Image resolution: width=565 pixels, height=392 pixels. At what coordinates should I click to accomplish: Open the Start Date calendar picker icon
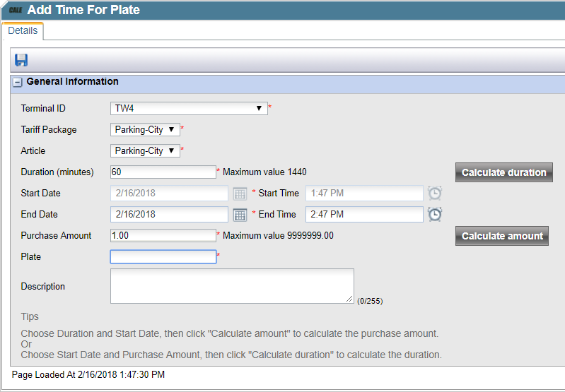pos(240,194)
